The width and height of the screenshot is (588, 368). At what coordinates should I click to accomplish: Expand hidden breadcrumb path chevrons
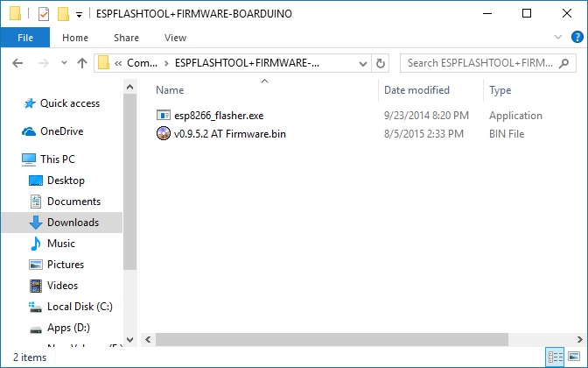(118, 63)
